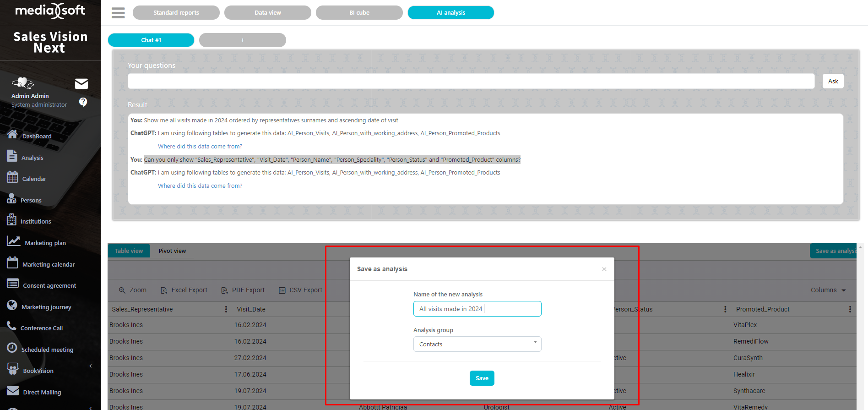Expand the Columns dropdown
Image resolution: width=868 pixels, height=410 pixels.
point(828,290)
